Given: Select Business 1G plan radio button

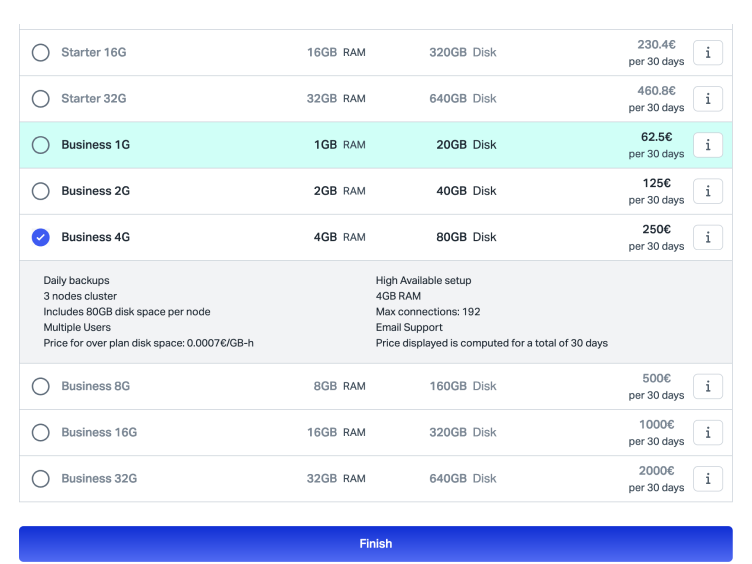Looking at the screenshot, I should pos(40,145).
